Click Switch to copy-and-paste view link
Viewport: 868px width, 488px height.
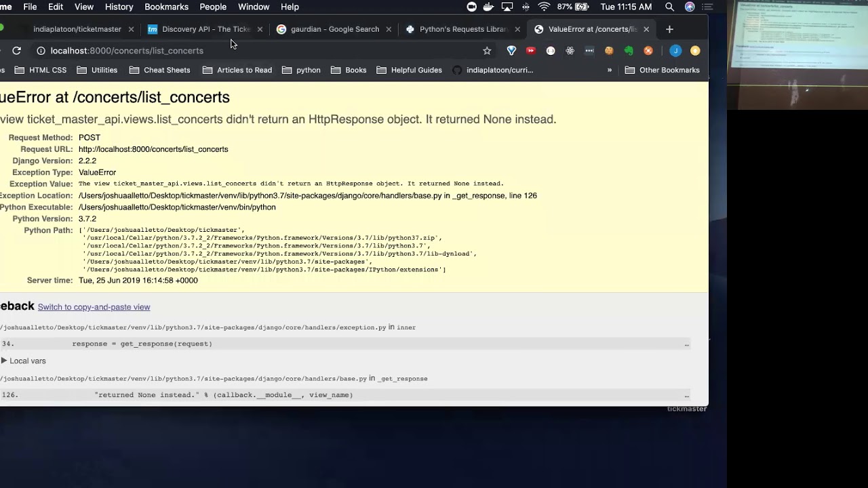(94, 307)
